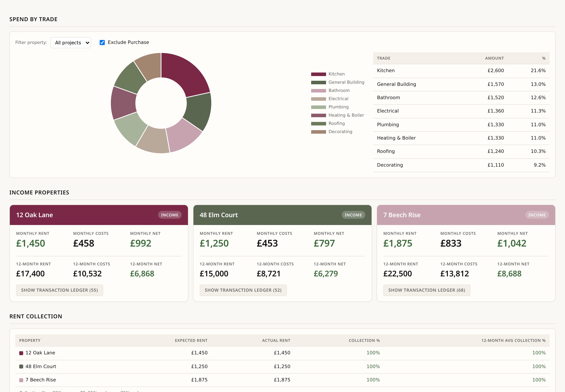
Task: Click the INCOME badge on 48 Elm Court
Action: (353, 215)
